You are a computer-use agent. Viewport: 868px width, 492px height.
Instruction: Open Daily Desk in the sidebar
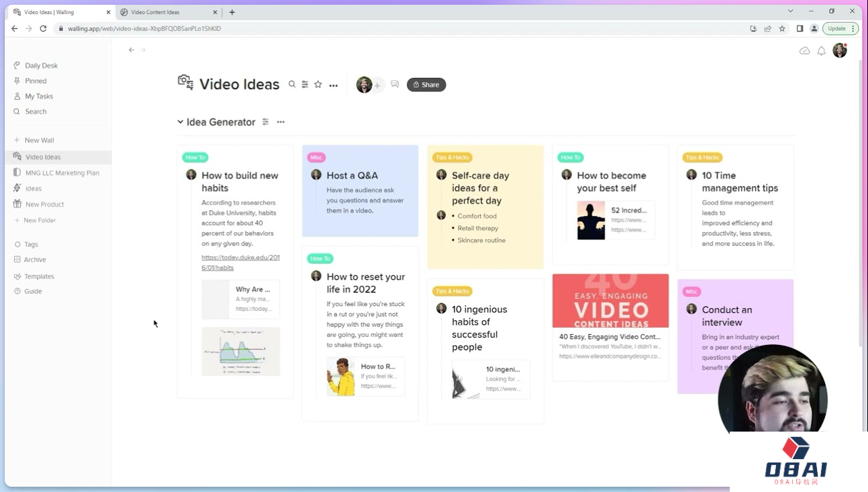click(41, 66)
